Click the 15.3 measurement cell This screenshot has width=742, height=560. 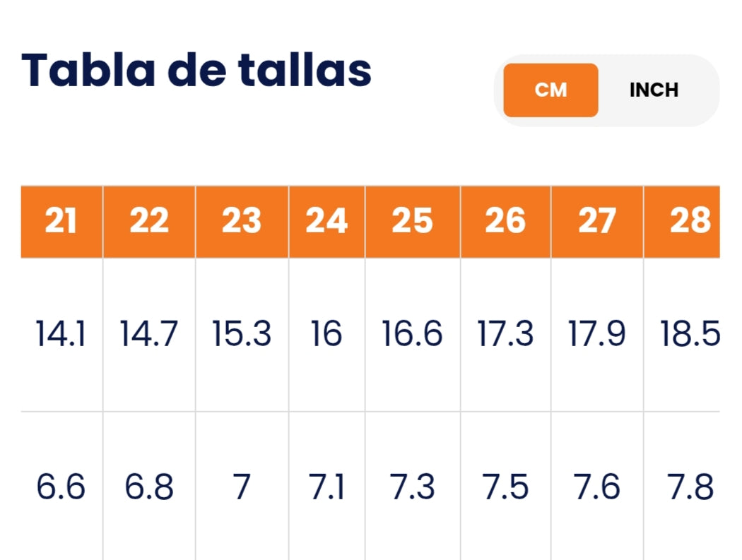(x=242, y=334)
